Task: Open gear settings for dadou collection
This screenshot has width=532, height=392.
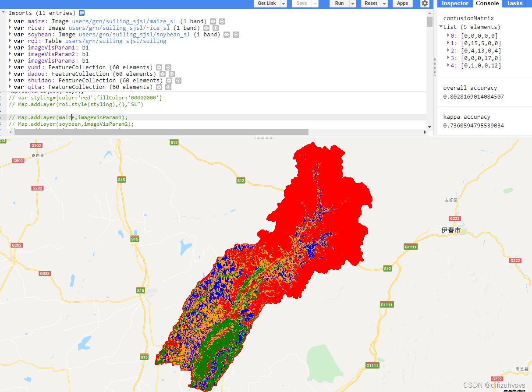Action: 163,74
